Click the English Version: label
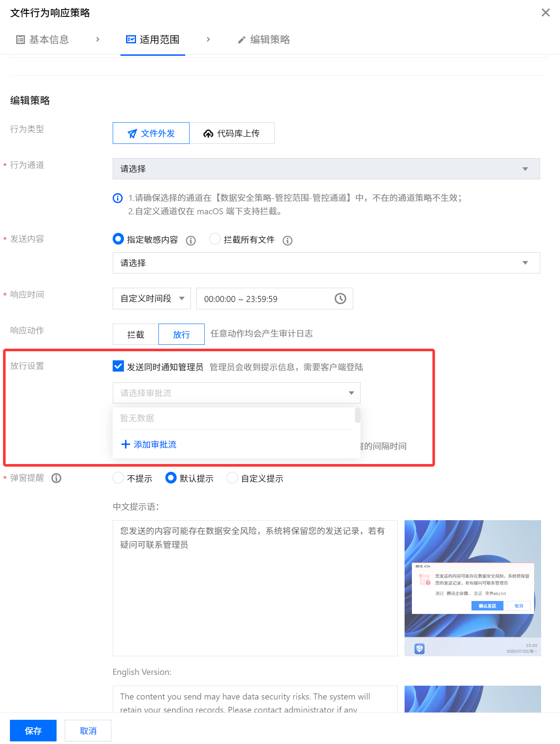The height and width of the screenshot is (744, 560). (142, 672)
